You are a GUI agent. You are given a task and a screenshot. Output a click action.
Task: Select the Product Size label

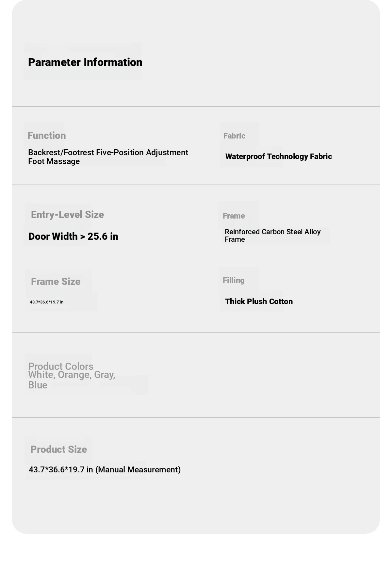pos(58,450)
